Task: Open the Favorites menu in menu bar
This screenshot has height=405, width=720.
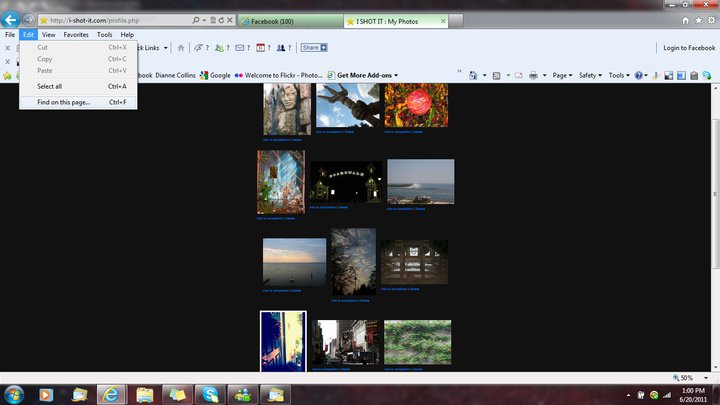Action: [76, 34]
